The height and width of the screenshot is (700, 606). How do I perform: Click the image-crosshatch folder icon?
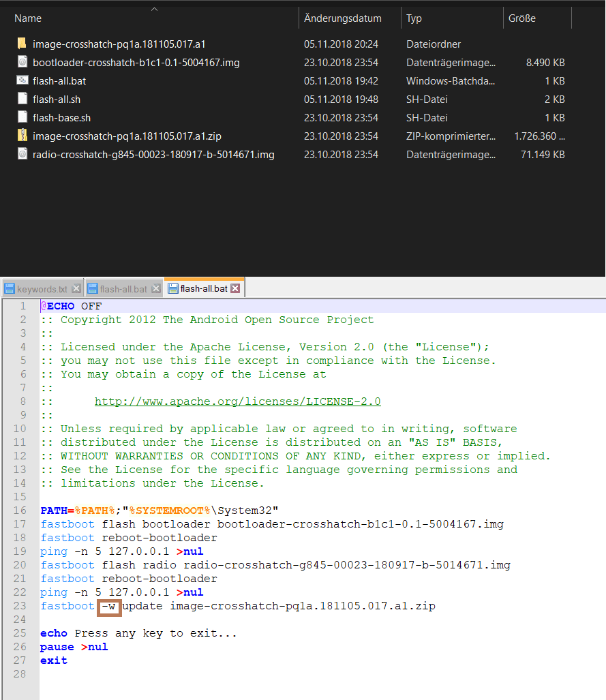pos(22,44)
